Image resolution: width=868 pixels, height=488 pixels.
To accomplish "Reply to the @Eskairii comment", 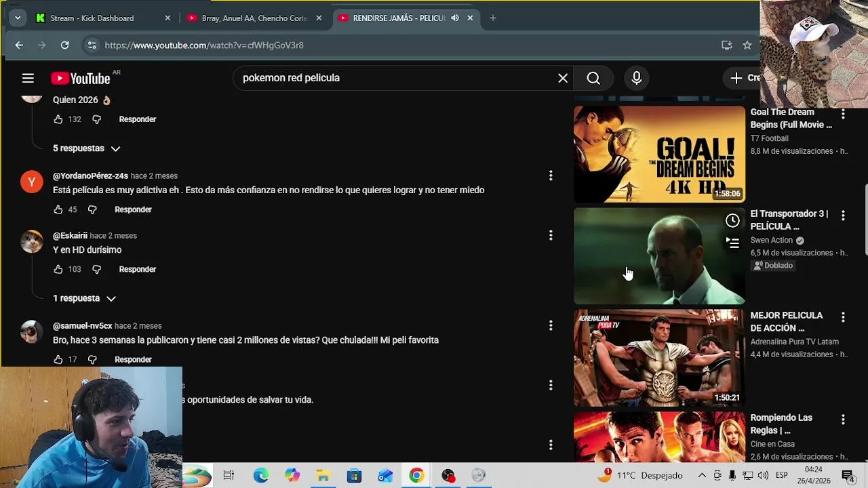I will [138, 269].
